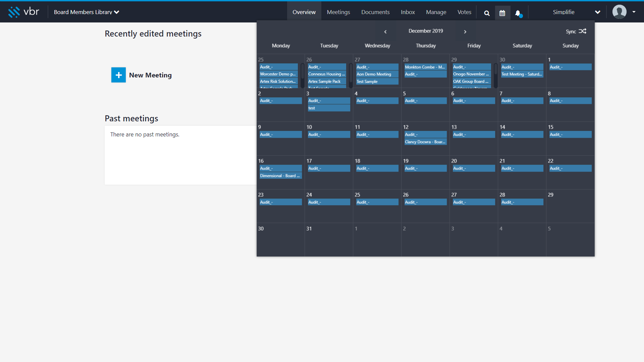Screen dimensions: 644x362
Task: Click the VBR logo icon top left
Action: pyautogui.click(x=13, y=11)
